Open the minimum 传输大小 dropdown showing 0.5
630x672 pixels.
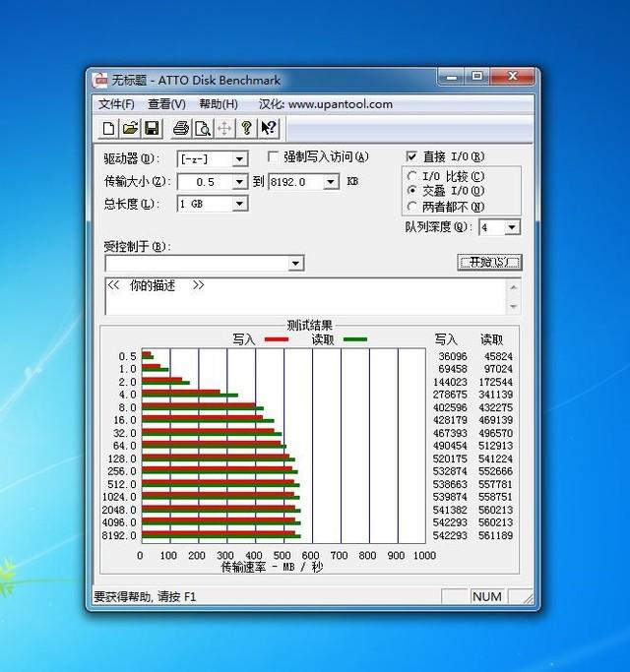pos(240,182)
